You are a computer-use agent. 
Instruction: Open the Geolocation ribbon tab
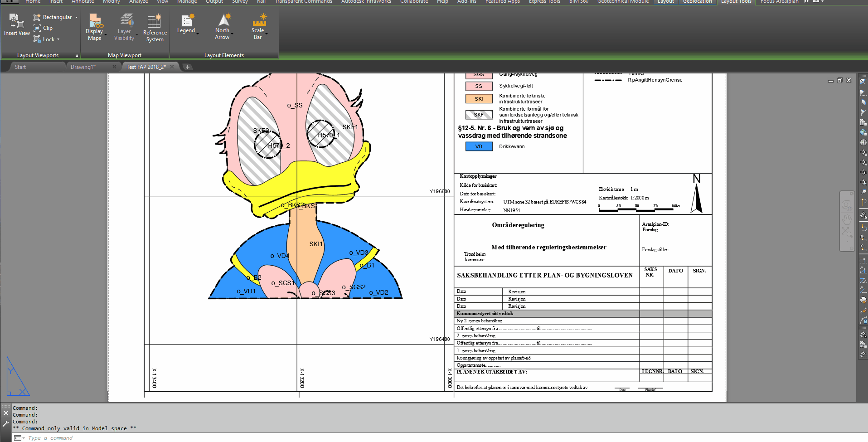tap(697, 2)
